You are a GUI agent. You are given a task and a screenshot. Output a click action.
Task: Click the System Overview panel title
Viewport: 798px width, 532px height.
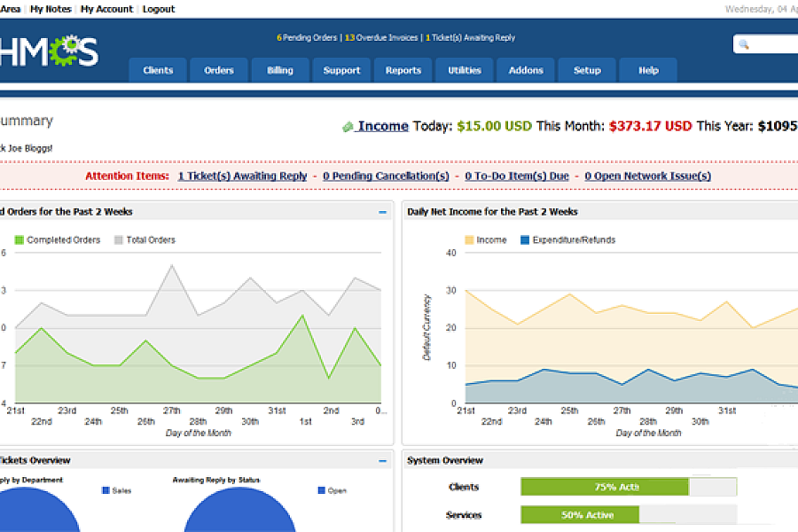click(445, 460)
